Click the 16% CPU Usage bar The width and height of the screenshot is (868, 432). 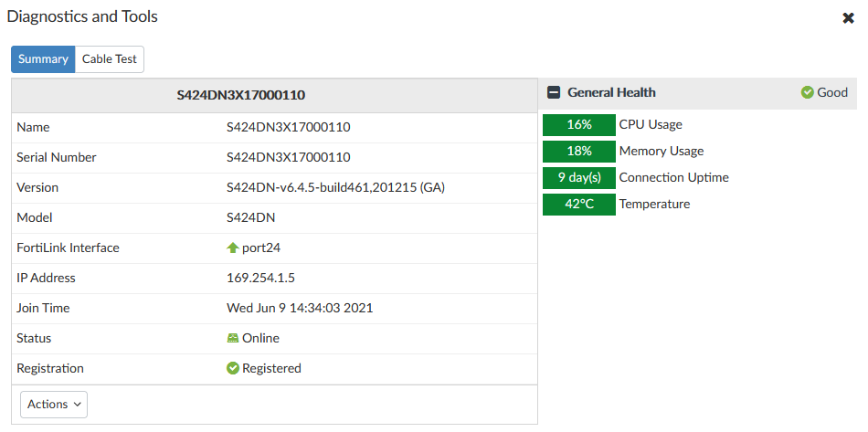click(579, 125)
